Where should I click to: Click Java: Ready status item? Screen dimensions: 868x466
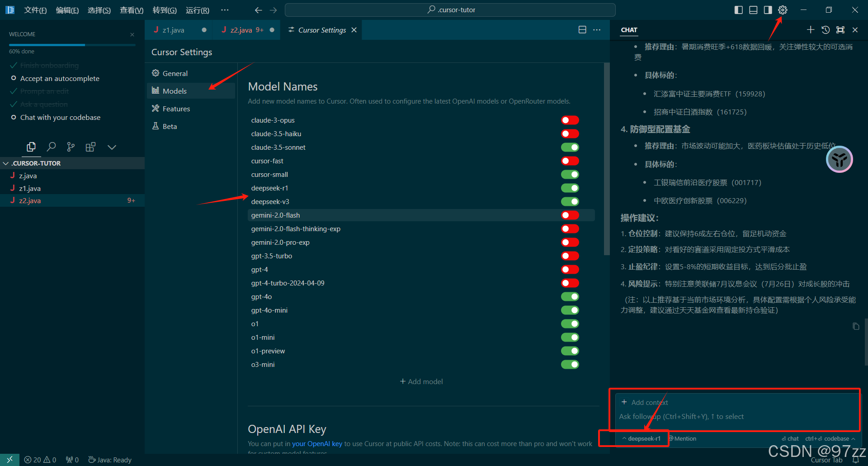point(110,460)
